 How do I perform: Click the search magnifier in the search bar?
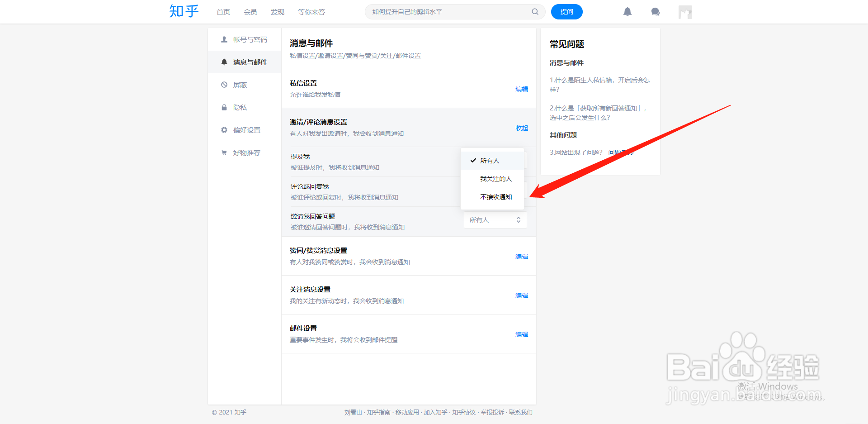[535, 12]
